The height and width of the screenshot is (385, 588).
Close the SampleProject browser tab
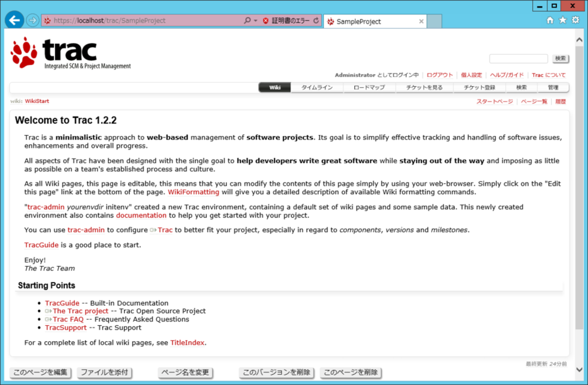pos(421,21)
